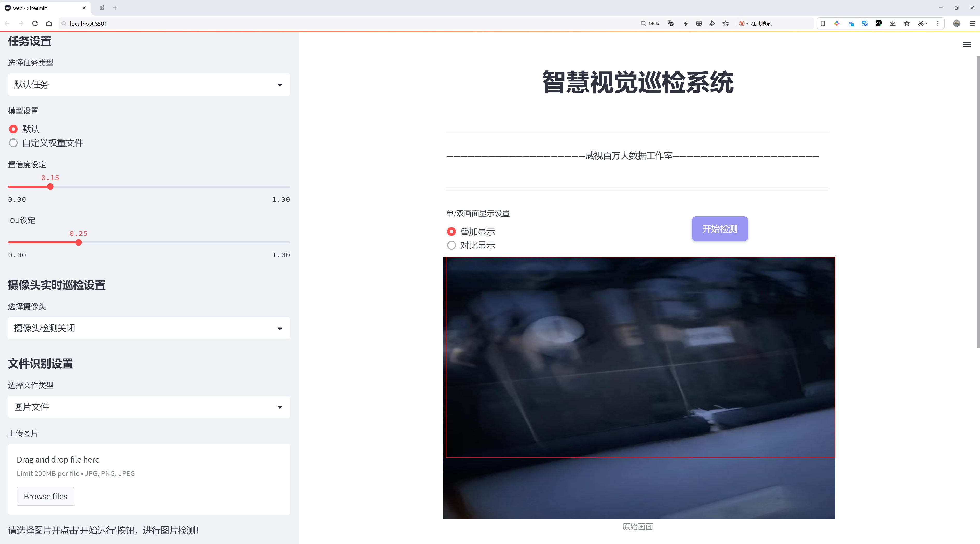
Task: Click the 智慧视觉巡检系统 title
Action: point(638,82)
